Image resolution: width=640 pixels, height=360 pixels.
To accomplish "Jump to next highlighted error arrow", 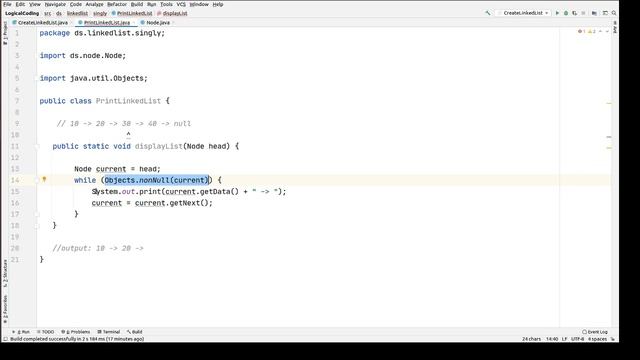I will pyautogui.click(x=607, y=31).
